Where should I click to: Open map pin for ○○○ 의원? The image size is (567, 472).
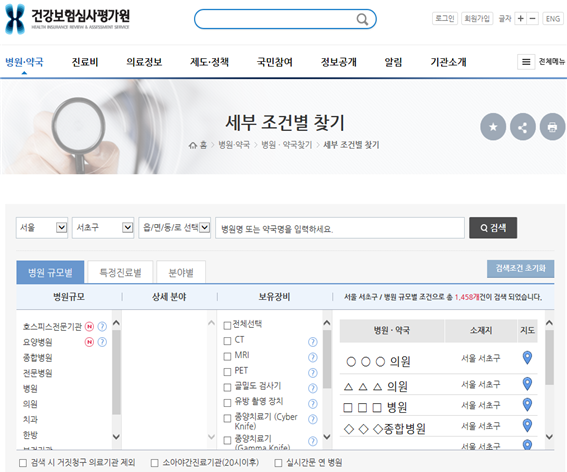[x=527, y=357]
